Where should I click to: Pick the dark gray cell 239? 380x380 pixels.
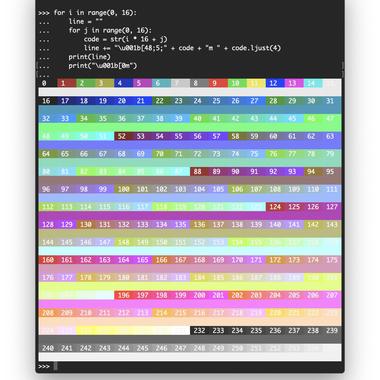click(x=332, y=330)
